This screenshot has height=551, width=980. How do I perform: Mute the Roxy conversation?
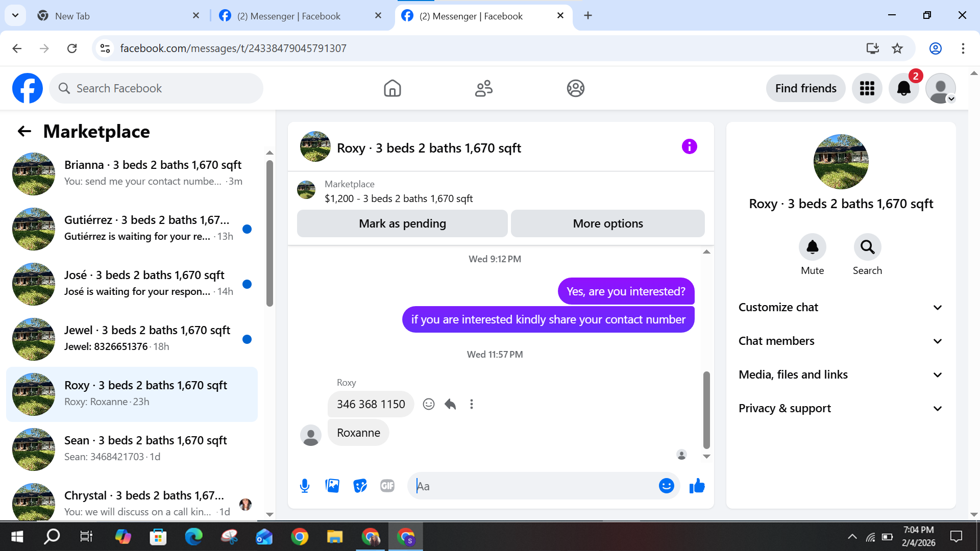tap(812, 247)
